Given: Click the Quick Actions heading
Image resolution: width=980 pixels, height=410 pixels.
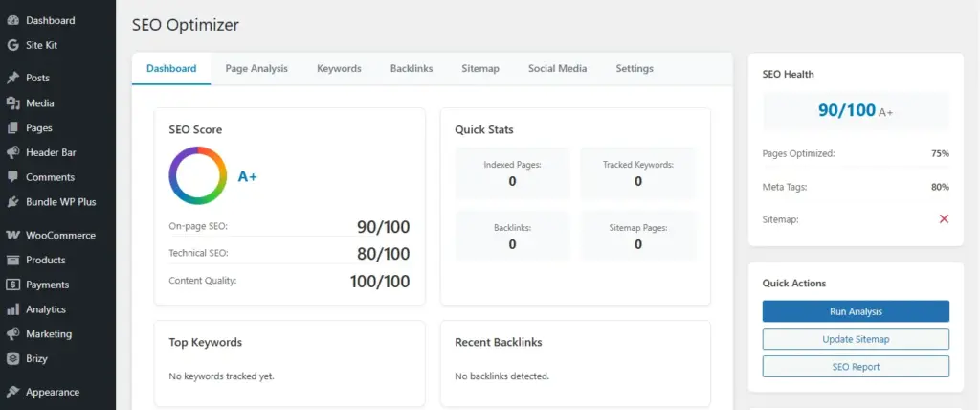Looking at the screenshot, I should pyautogui.click(x=793, y=283).
